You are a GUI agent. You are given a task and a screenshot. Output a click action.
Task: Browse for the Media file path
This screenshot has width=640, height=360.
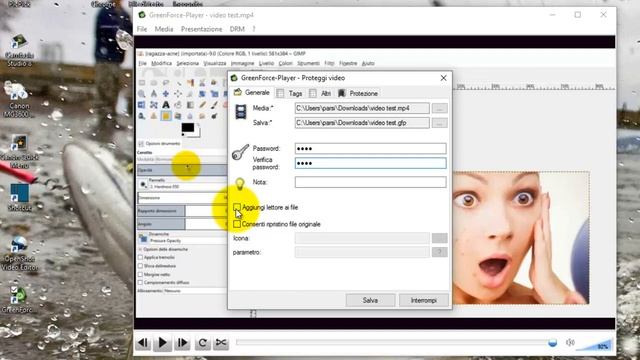(x=440, y=108)
